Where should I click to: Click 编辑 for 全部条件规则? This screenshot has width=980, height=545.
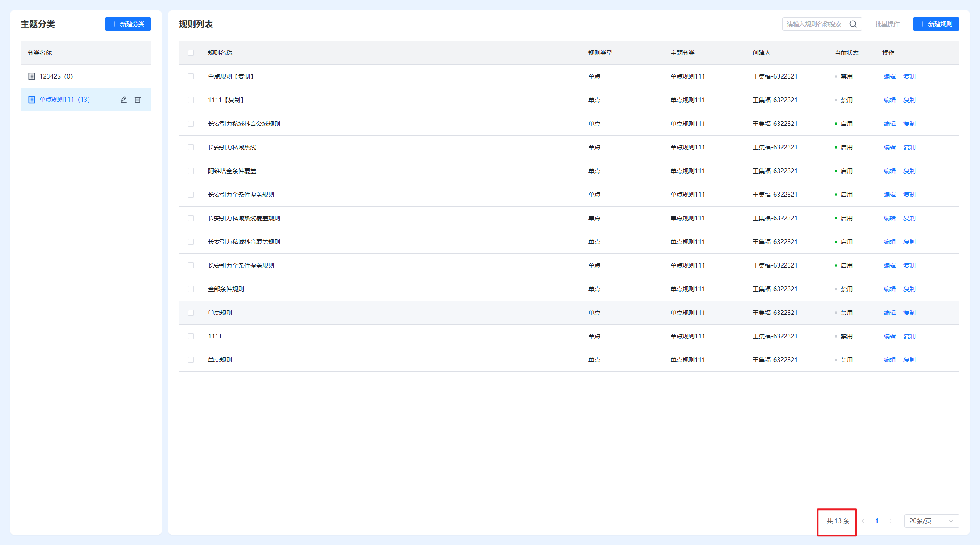tap(889, 289)
